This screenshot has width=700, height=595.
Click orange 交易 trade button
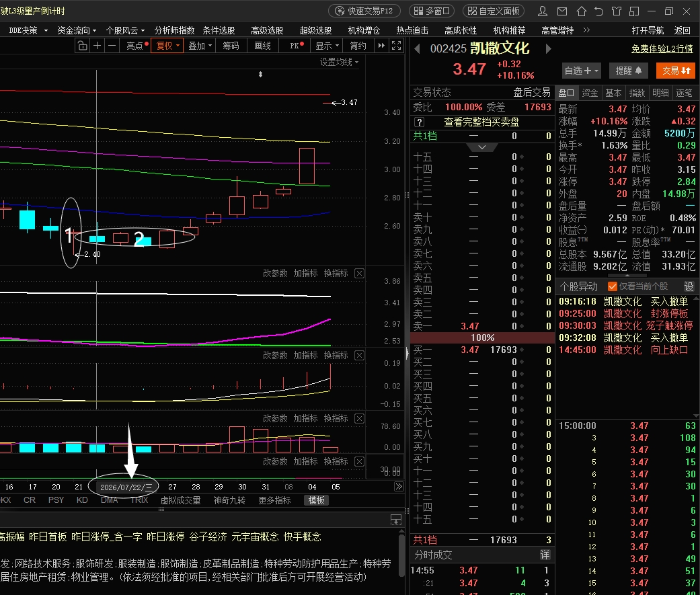675,71
